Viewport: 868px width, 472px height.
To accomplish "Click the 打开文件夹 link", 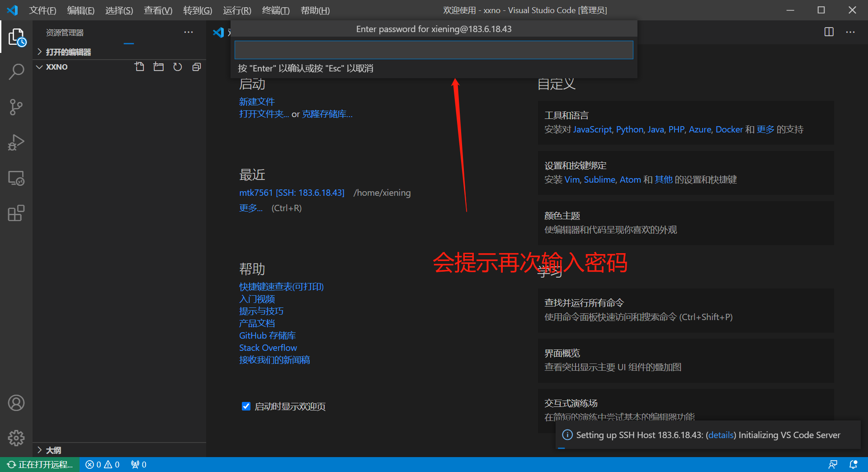I will (264, 114).
